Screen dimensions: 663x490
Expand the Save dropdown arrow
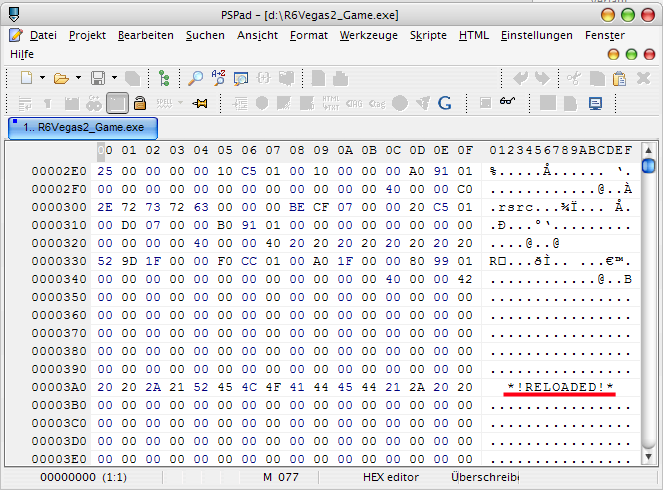point(114,77)
